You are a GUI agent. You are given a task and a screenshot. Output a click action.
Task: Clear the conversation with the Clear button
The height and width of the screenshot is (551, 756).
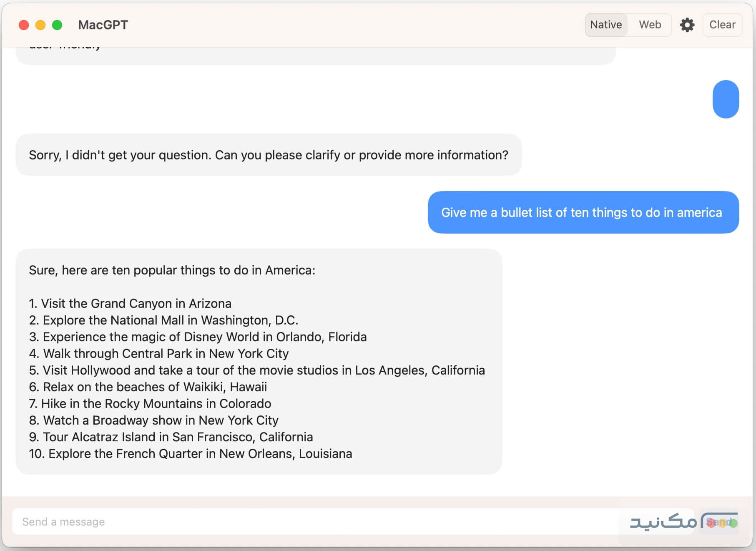click(722, 25)
